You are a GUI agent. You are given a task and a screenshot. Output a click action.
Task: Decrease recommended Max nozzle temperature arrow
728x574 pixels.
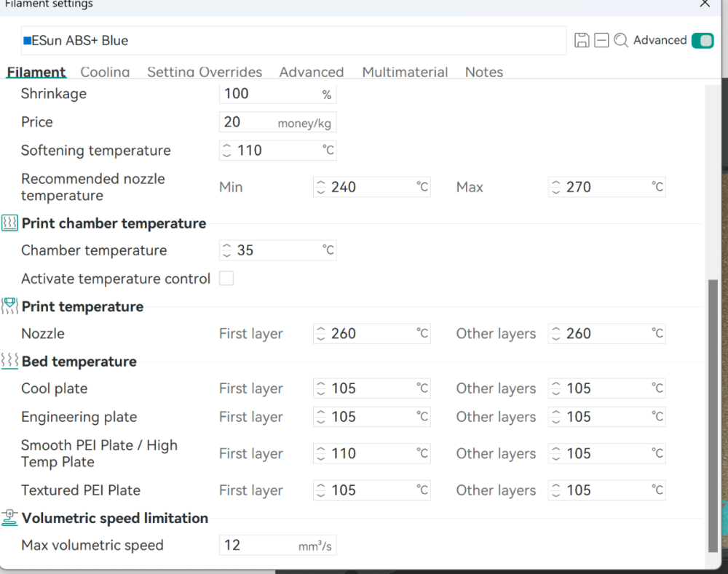click(556, 191)
